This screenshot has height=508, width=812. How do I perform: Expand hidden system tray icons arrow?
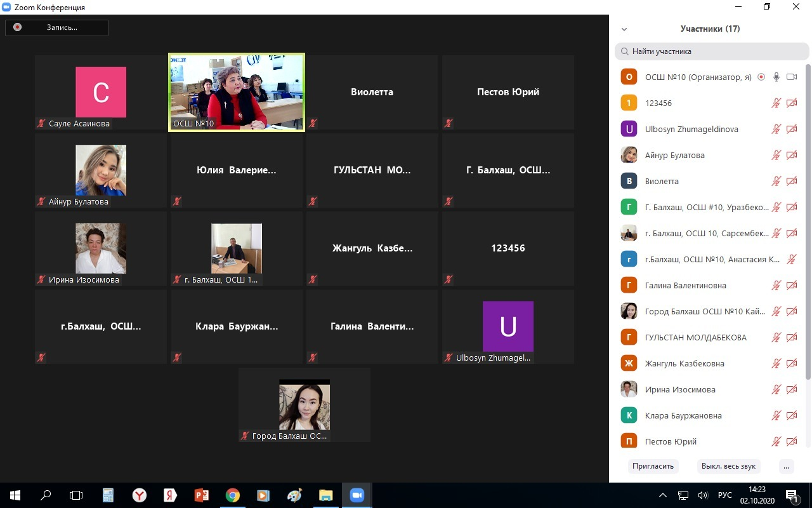(x=663, y=495)
